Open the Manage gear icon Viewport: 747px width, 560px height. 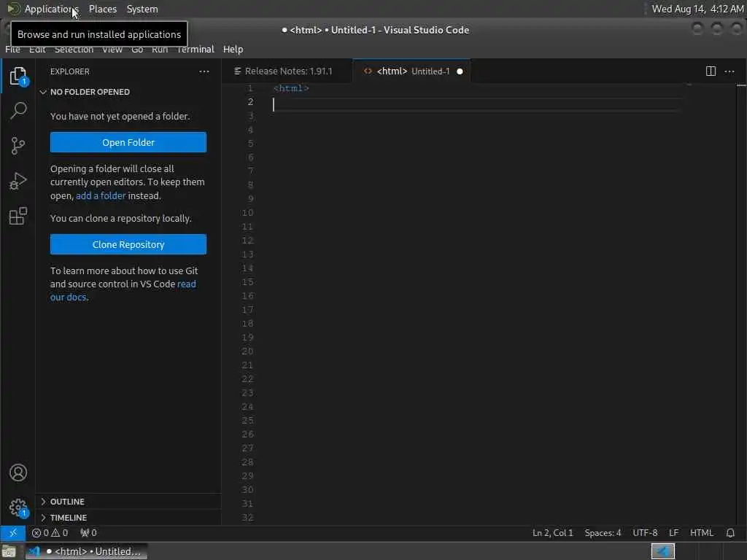pos(18,507)
